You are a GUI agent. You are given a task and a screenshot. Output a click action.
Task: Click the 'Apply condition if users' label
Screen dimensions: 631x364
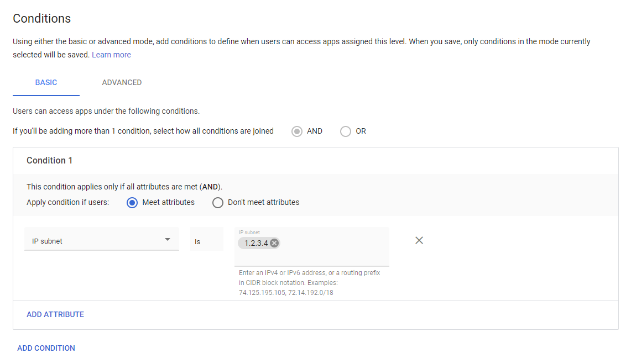(67, 202)
